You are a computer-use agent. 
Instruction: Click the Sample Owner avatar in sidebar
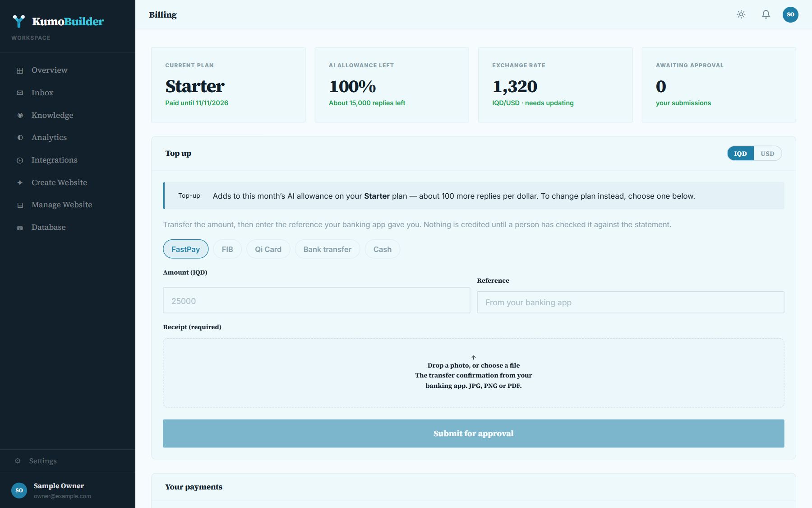tap(19, 490)
